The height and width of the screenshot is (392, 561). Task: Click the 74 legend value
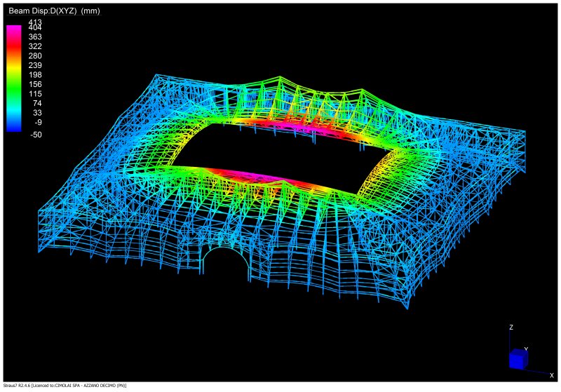point(36,103)
